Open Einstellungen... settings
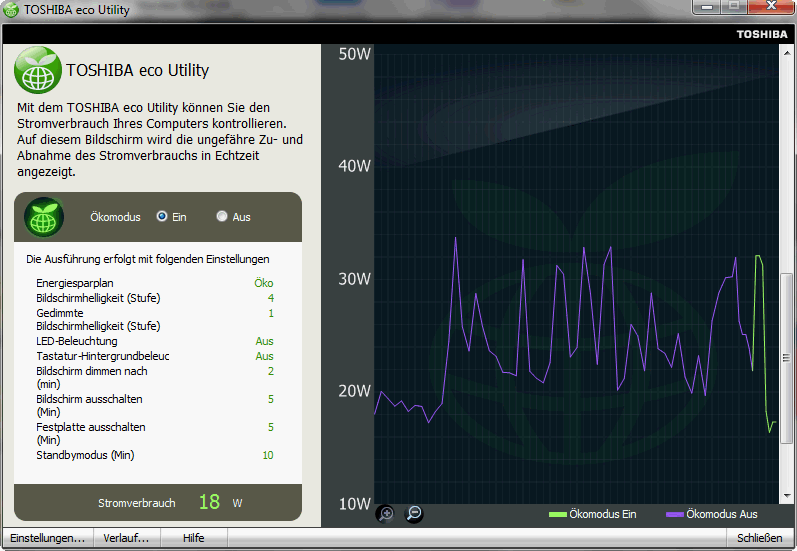797x551 pixels. (x=48, y=538)
